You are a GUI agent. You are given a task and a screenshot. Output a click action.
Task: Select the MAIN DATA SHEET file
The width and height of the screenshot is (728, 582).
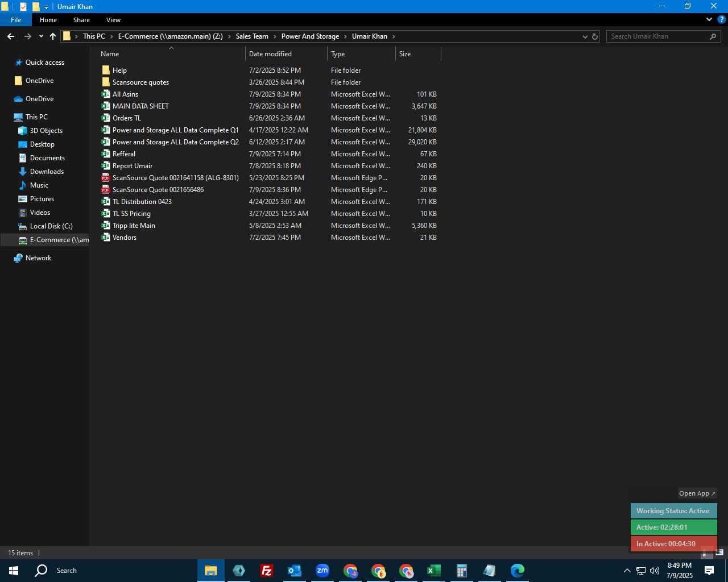140,106
